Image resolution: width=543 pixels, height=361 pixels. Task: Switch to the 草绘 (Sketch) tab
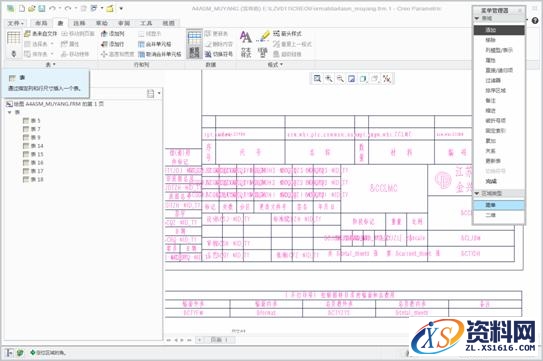coord(101,23)
